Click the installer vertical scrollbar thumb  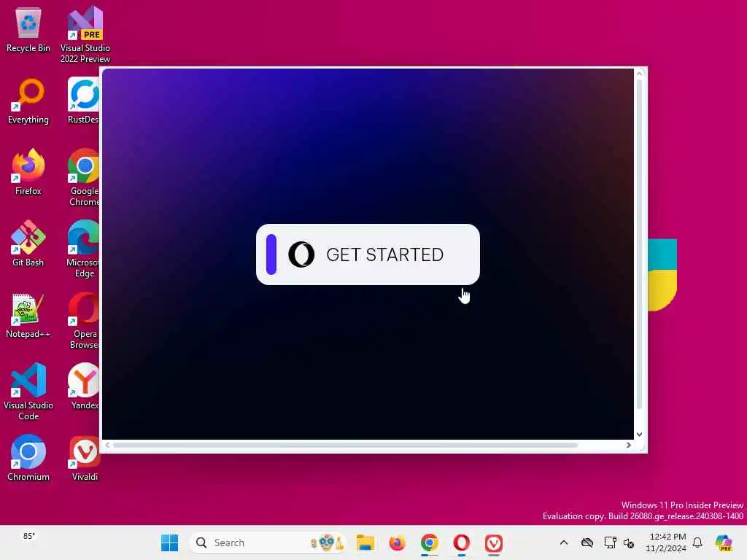pyautogui.click(x=640, y=244)
